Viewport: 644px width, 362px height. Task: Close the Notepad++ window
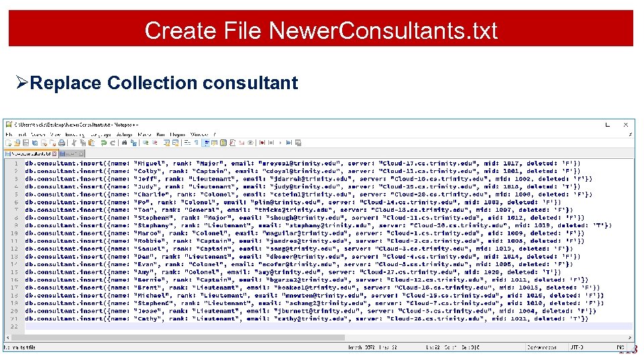click(625, 125)
